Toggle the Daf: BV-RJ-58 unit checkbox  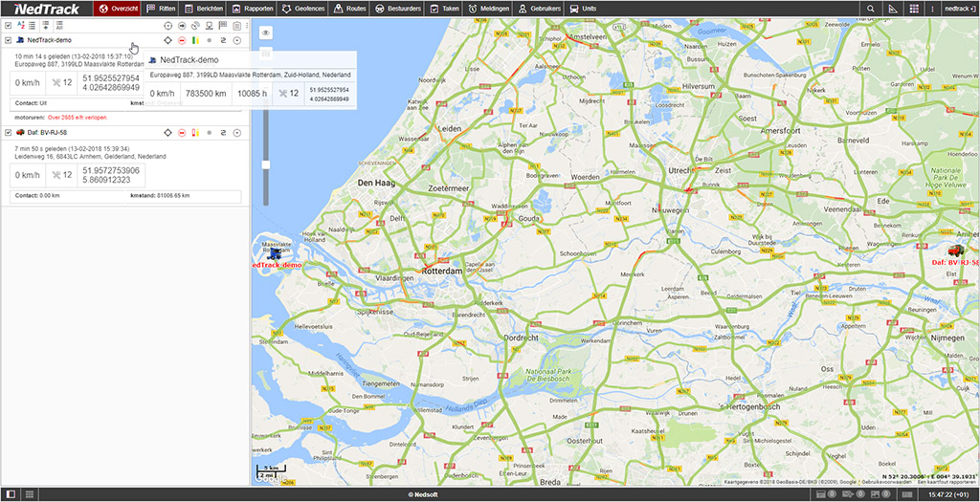pyautogui.click(x=8, y=132)
